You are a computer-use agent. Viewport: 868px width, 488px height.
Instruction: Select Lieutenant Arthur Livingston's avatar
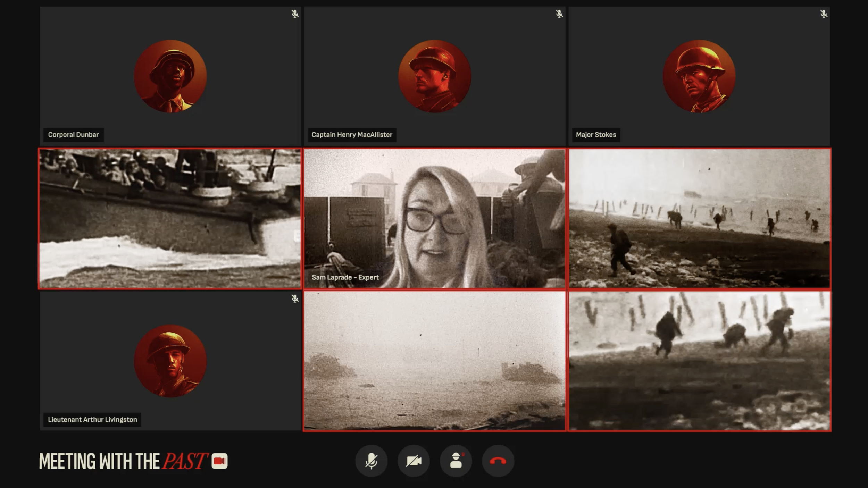[x=170, y=361]
